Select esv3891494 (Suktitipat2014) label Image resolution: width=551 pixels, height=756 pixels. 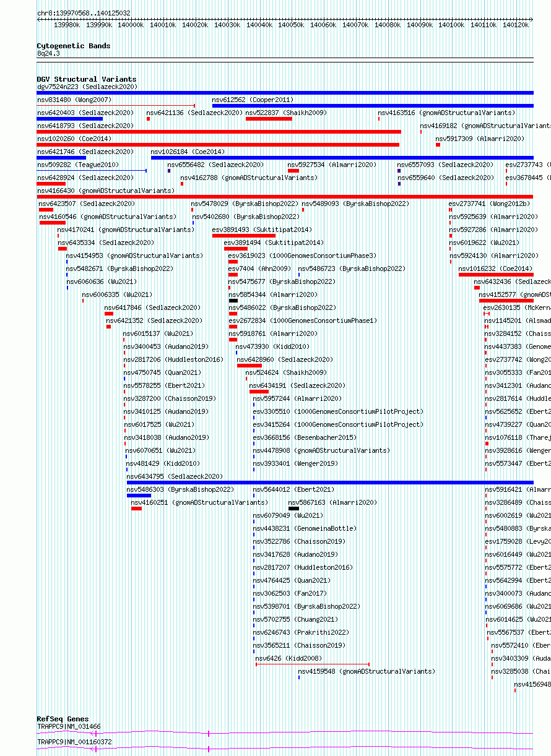(274, 243)
